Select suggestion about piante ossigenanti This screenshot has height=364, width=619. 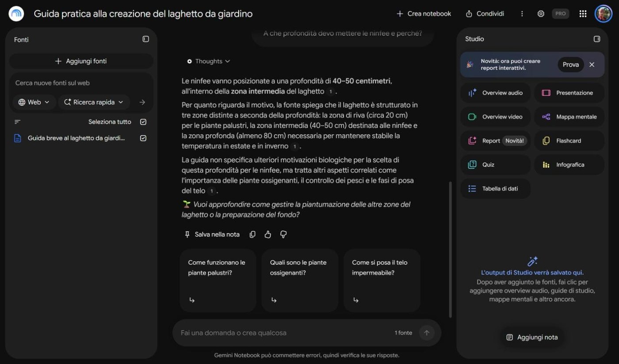tap(300, 281)
